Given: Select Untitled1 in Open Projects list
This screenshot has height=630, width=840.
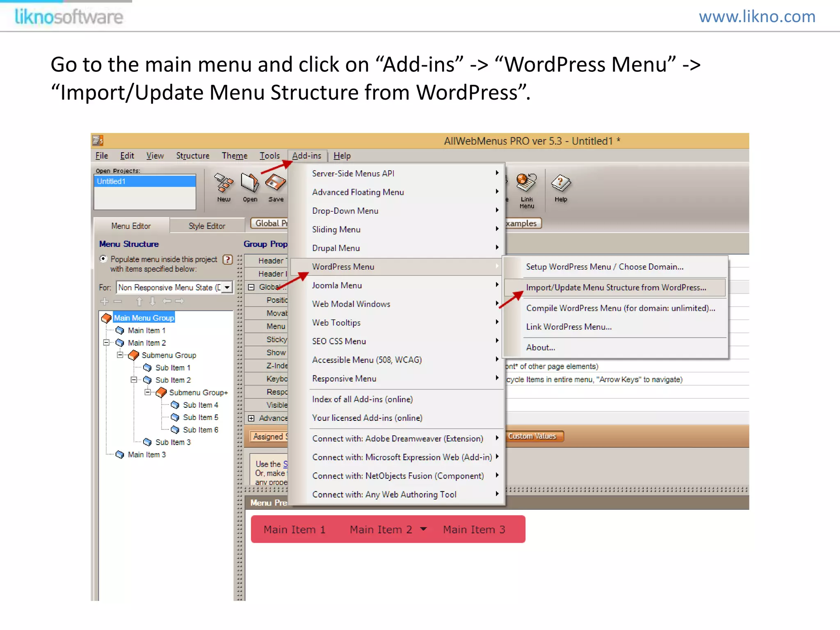Looking at the screenshot, I should pyautogui.click(x=145, y=181).
